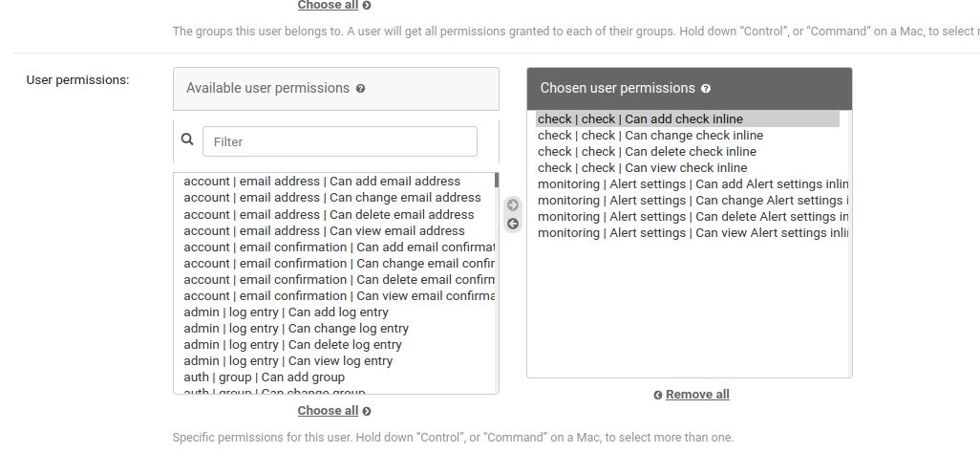Image resolution: width=980 pixels, height=452 pixels.
Task: Click the lower Choose all link
Action: pos(328,411)
